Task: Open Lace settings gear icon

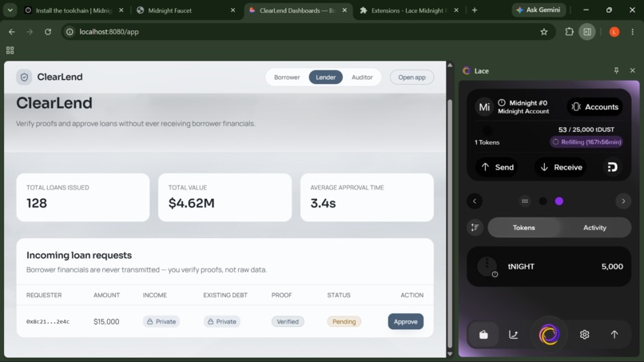Action: click(x=584, y=335)
